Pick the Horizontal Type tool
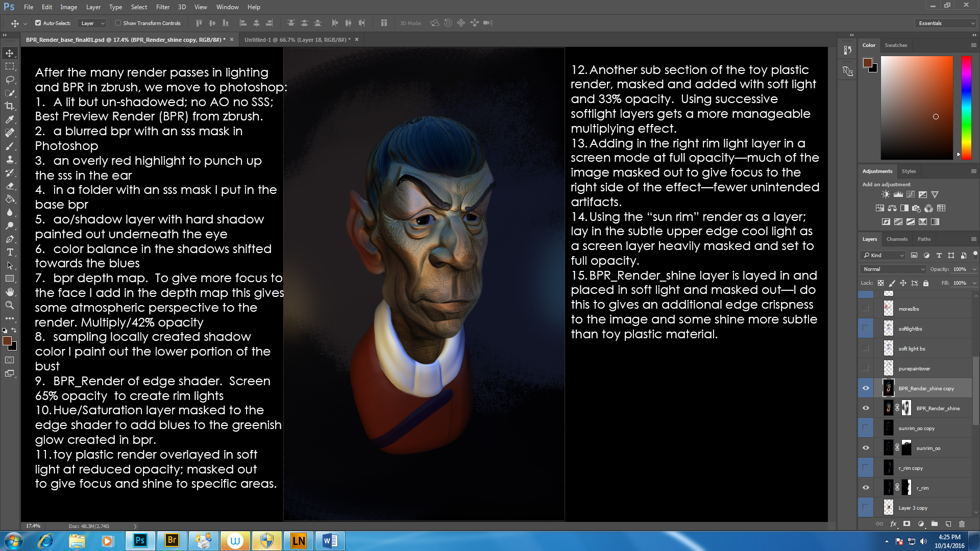Screen dimensions: 980x551 10,253
